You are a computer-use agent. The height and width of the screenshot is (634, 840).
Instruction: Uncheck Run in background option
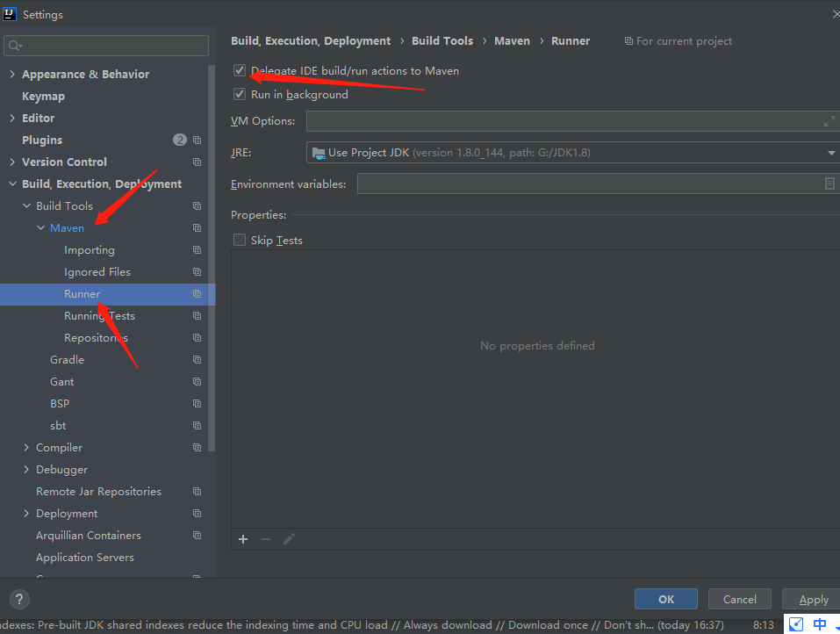[x=240, y=94]
